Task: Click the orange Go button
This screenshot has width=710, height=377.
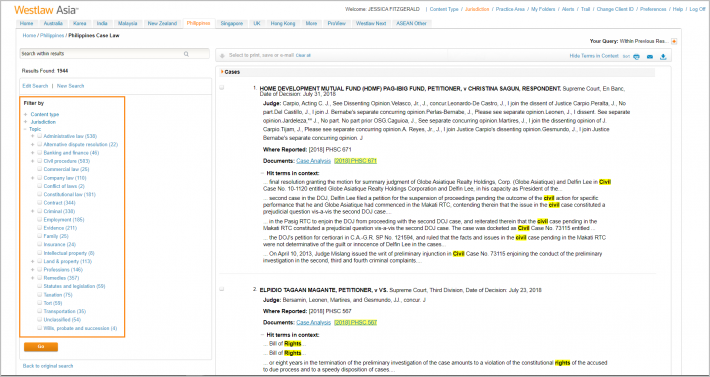Action: click(41, 347)
